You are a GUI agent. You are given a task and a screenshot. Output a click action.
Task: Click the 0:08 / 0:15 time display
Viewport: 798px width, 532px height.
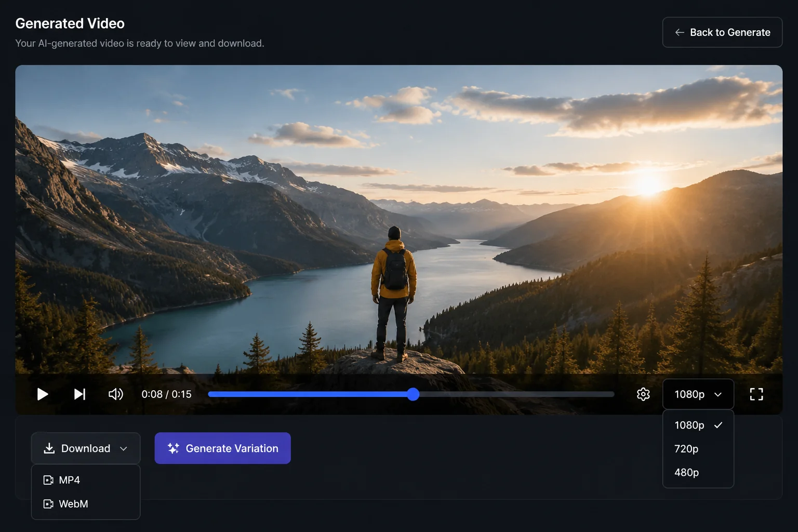pyautogui.click(x=167, y=394)
